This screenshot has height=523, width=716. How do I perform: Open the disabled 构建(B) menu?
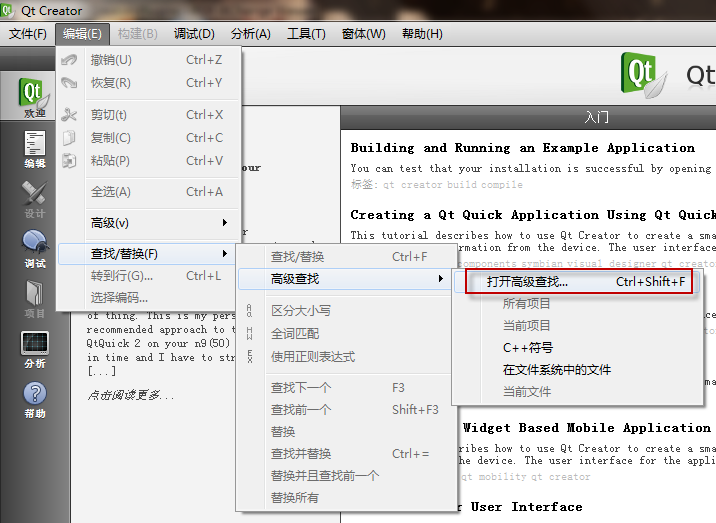click(137, 34)
